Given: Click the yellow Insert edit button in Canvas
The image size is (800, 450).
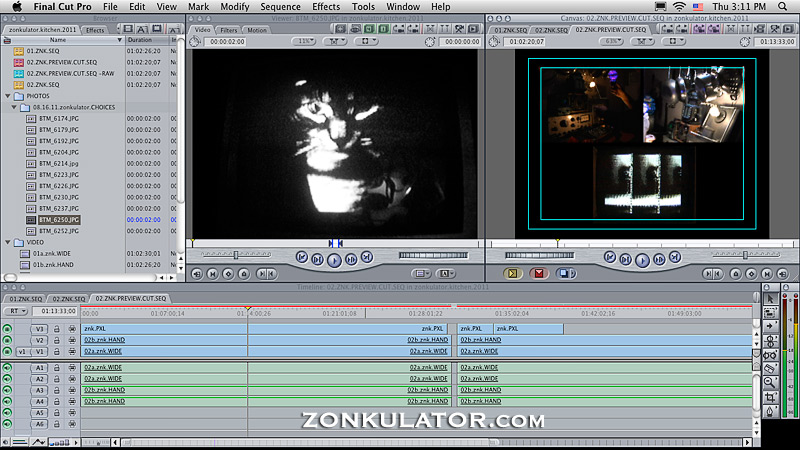Looking at the screenshot, I should (x=513, y=273).
